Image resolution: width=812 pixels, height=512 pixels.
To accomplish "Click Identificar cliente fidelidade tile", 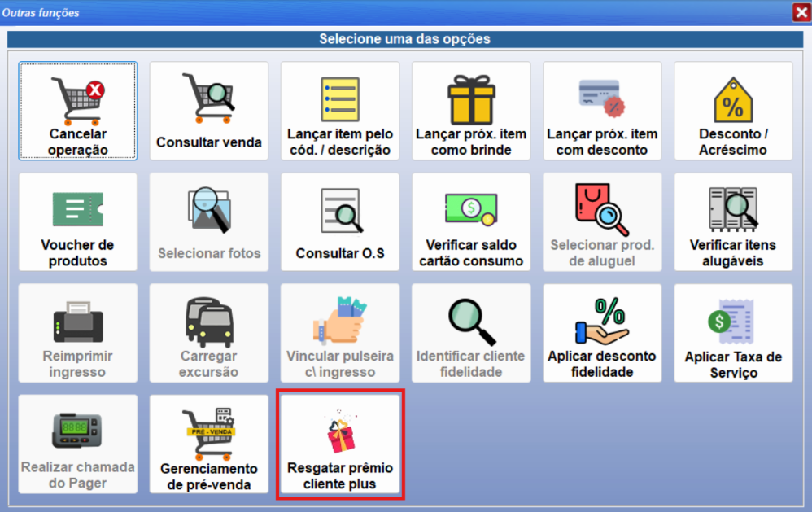I will [471, 333].
